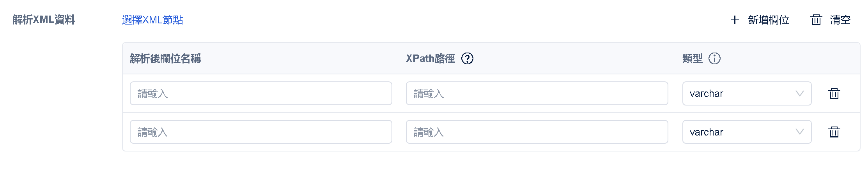Screen dimensions: 868x176
Task: Focus the first row XPath路徑 input
Action: (x=537, y=93)
